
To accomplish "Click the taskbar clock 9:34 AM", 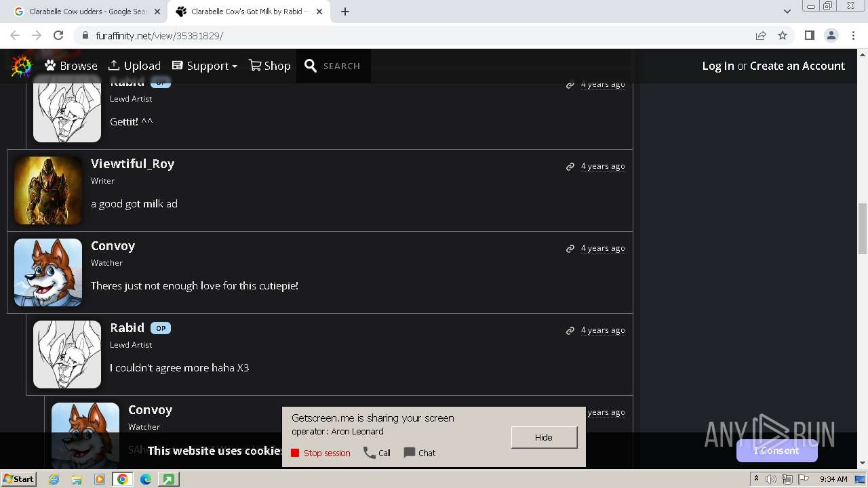I will (833, 479).
